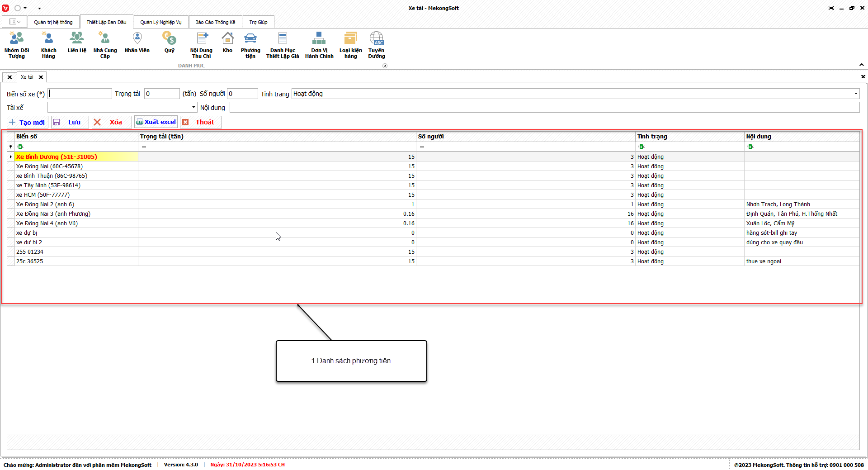
Task: Expand the Tài xế combo box
Action: click(x=193, y=107)
